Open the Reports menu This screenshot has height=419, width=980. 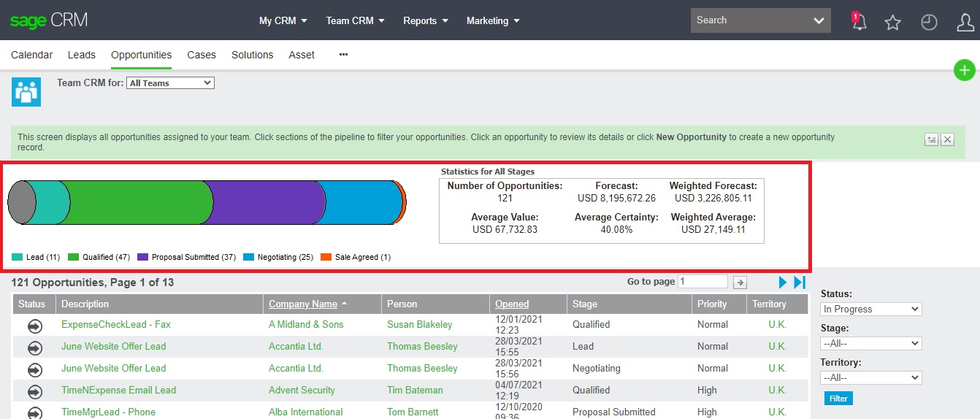426,20
